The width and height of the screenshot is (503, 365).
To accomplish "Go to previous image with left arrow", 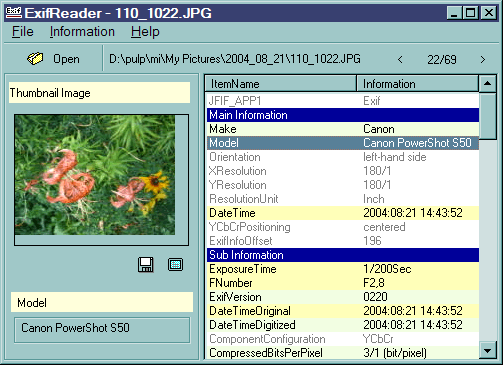I will 400,60.
